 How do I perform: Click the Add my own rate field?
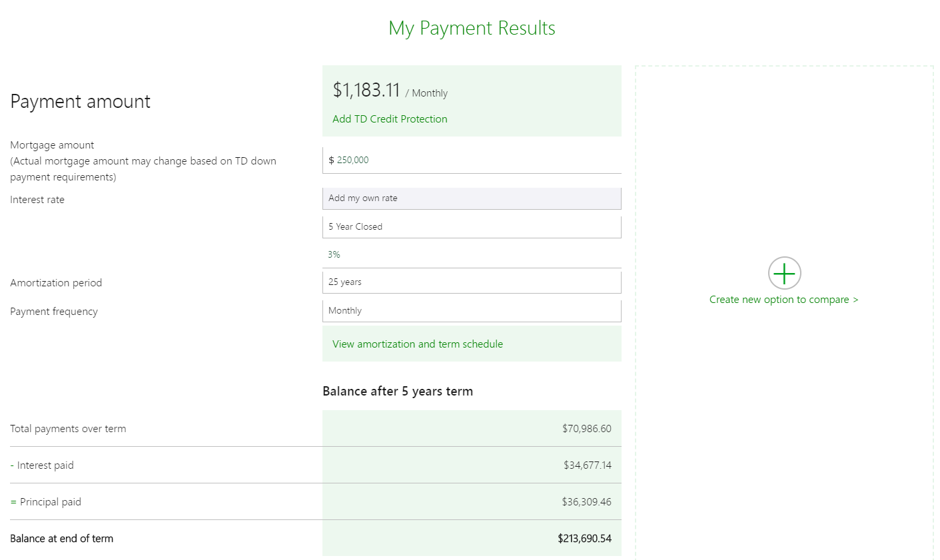point(472,198)
